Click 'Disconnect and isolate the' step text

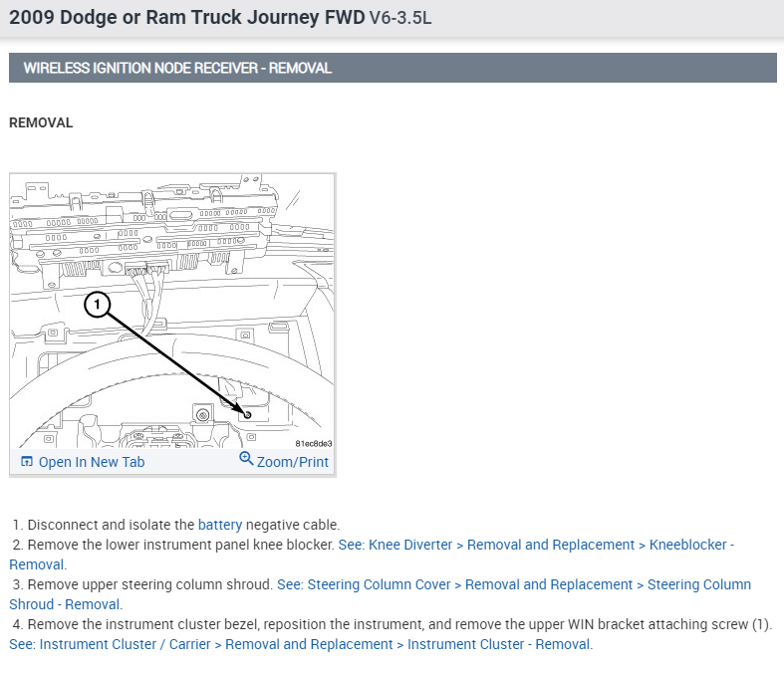111,525
